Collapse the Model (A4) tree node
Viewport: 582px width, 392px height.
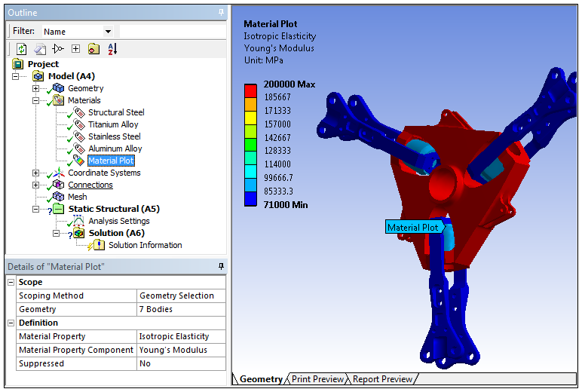coord(17,76)
